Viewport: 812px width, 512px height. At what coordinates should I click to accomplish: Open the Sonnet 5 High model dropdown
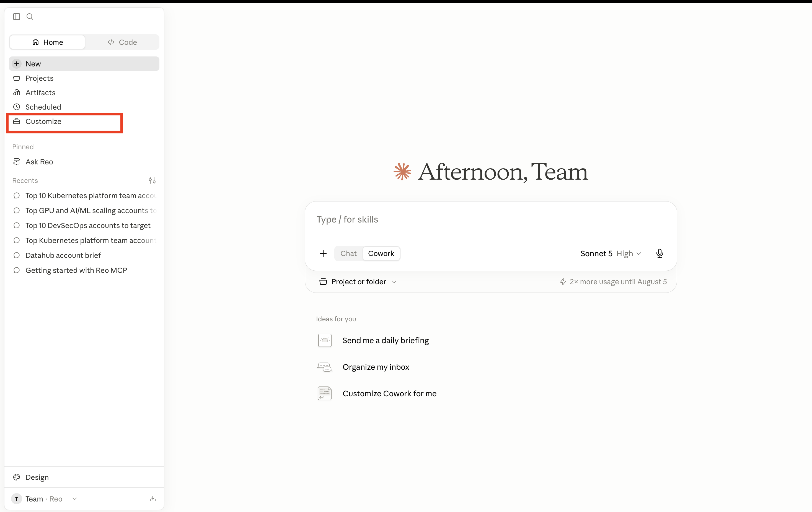(611, 254)
